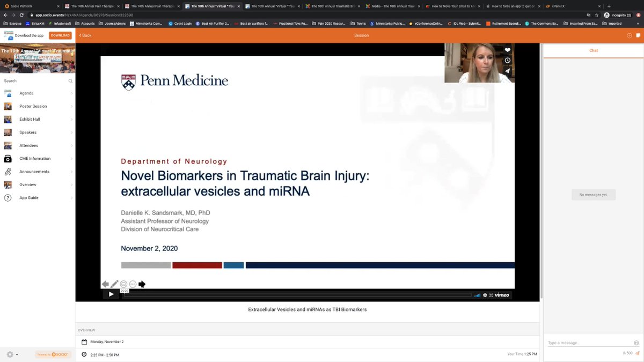Click the Vimeo logo in the player
Viewport: 644px width, 362px height.
click(502, 294)
